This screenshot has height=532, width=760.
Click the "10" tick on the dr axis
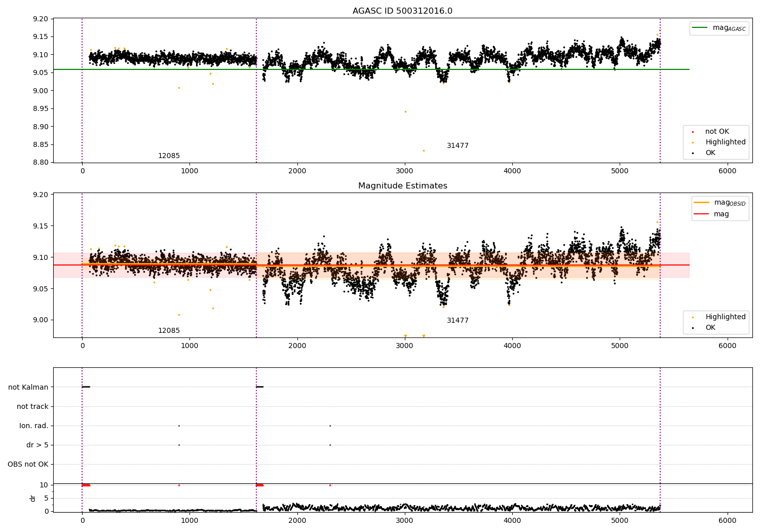coord(44,485)
